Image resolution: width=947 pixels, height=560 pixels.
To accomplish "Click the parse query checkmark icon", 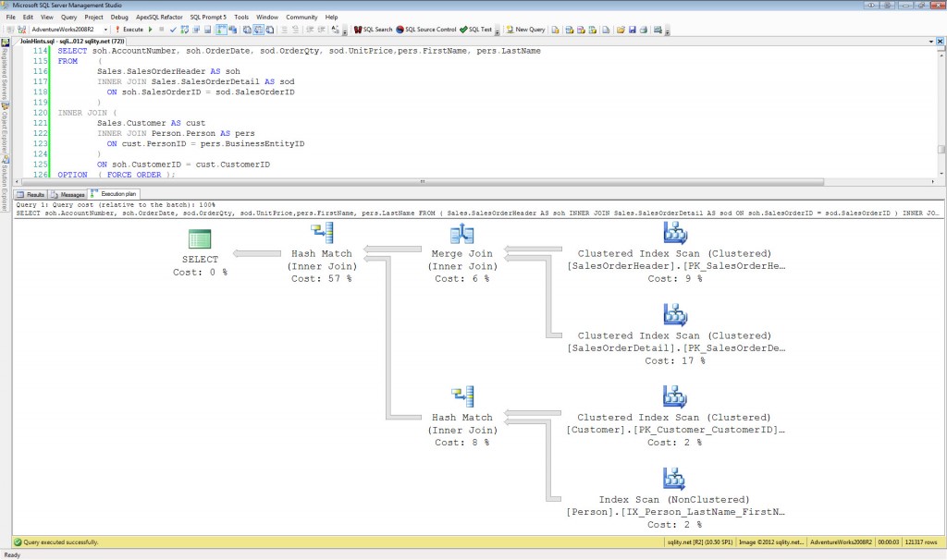I will 172,30.
